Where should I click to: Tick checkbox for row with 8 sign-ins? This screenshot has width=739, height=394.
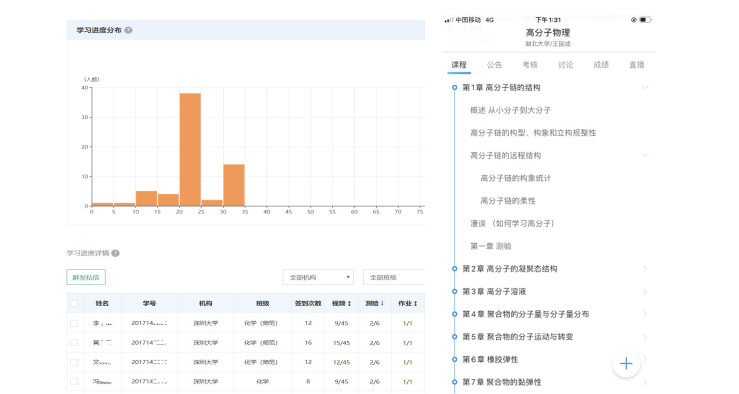(74, 381)
